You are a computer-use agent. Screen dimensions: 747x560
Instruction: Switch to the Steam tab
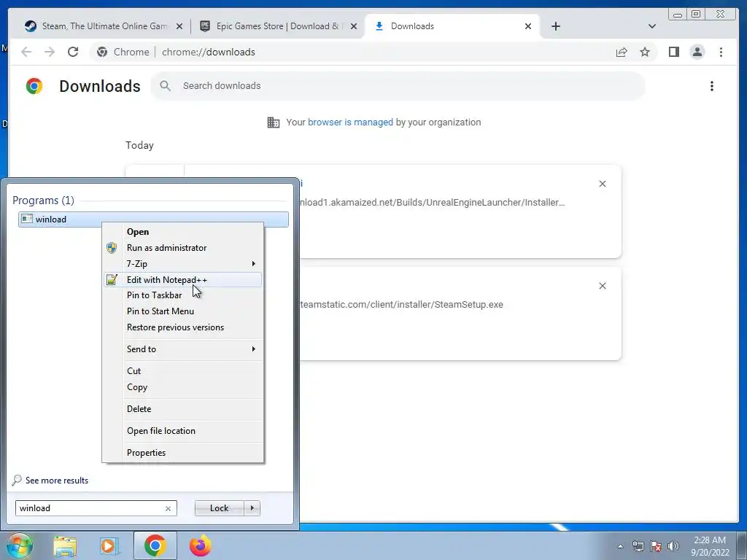coord(102,26)
